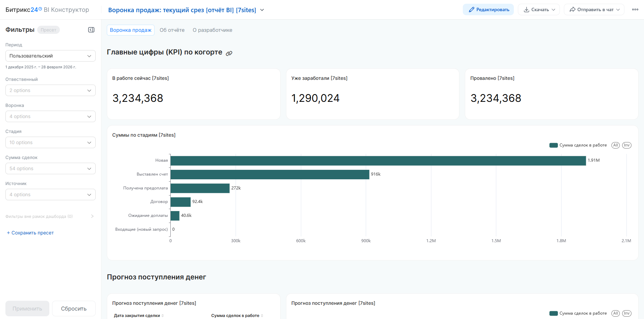Click the Новая bar in stages chart
The width and height of the screenshot is (644, 319).
378,161
